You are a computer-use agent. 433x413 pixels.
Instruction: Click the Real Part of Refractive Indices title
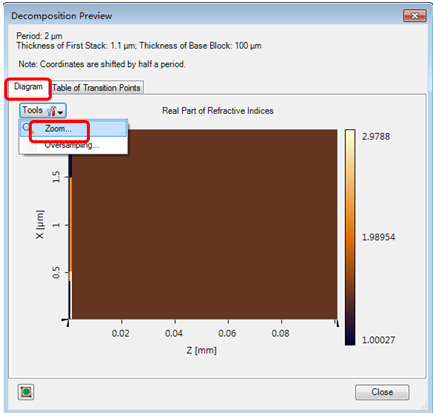point(218,111)
